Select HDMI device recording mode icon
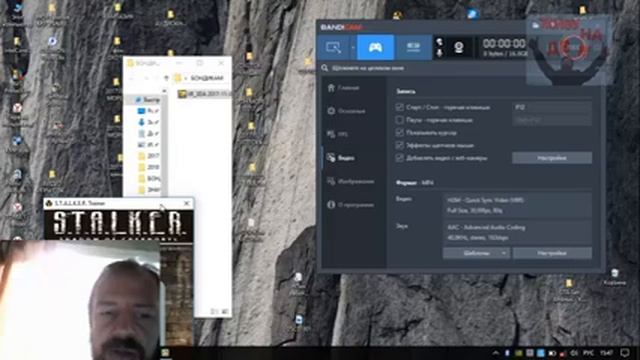 413,47
